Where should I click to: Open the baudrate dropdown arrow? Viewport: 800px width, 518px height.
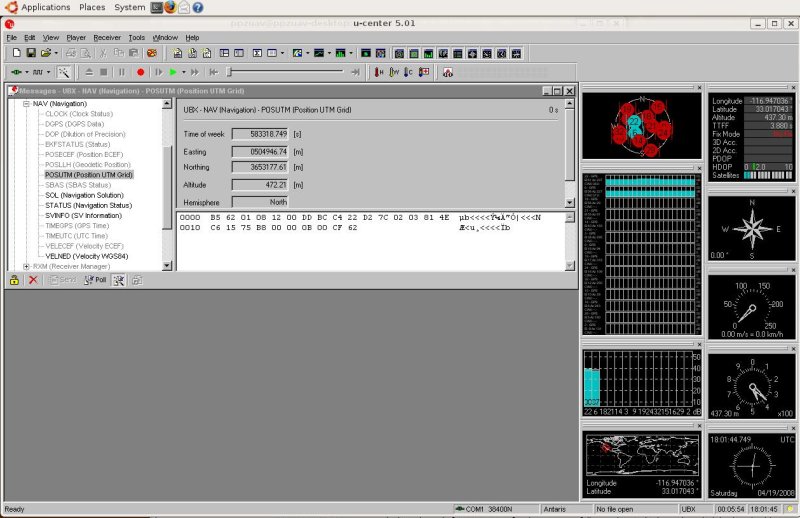48,72
